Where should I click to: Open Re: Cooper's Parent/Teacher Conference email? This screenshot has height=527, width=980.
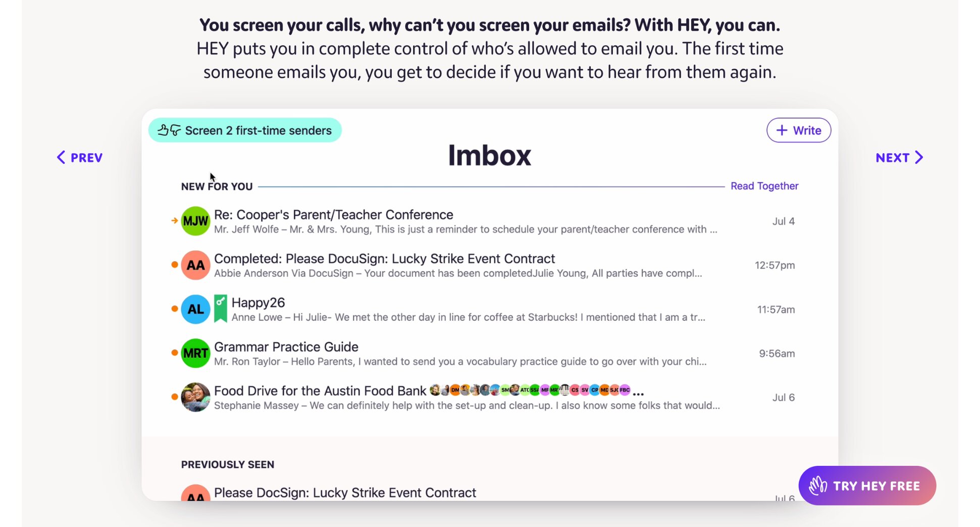coord(334,215)
